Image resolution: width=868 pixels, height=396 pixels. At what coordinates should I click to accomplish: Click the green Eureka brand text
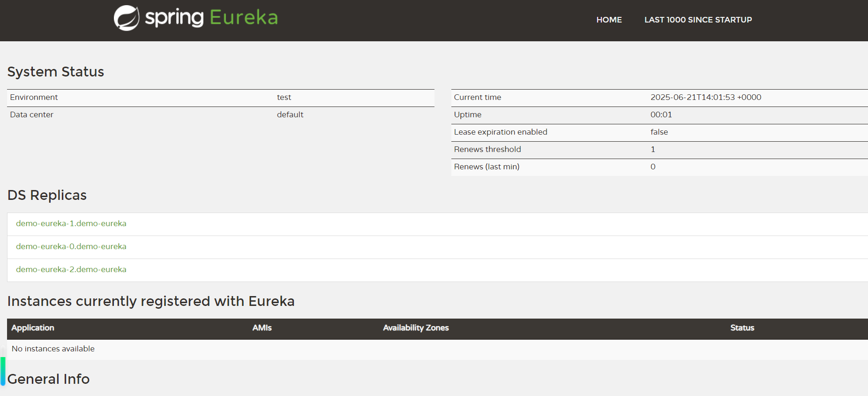click(243, 18)
